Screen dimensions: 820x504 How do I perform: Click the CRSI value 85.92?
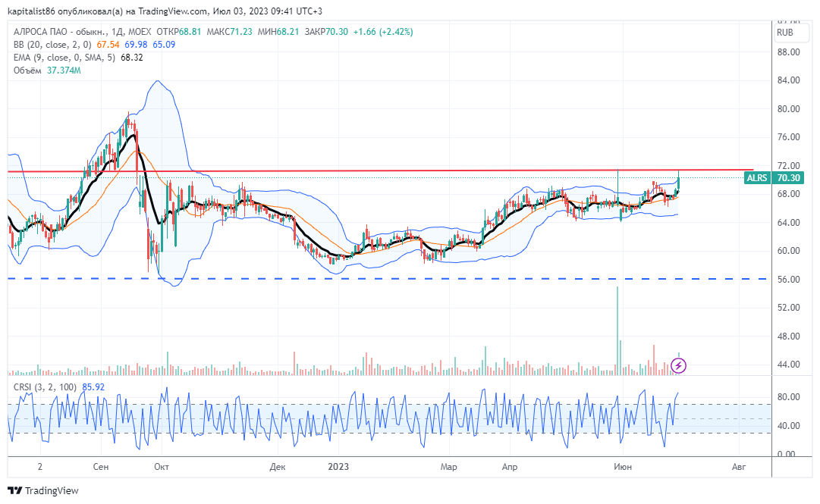93,387
